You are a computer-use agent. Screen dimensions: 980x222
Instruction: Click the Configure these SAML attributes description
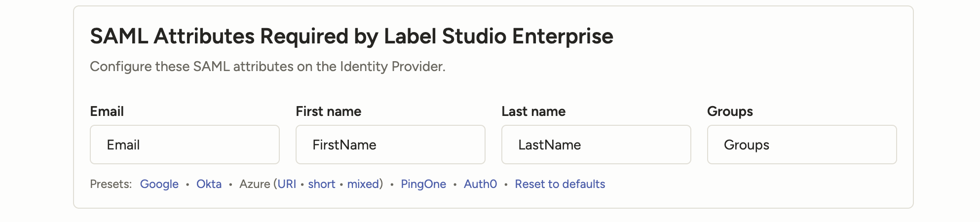tap(267, 67)
